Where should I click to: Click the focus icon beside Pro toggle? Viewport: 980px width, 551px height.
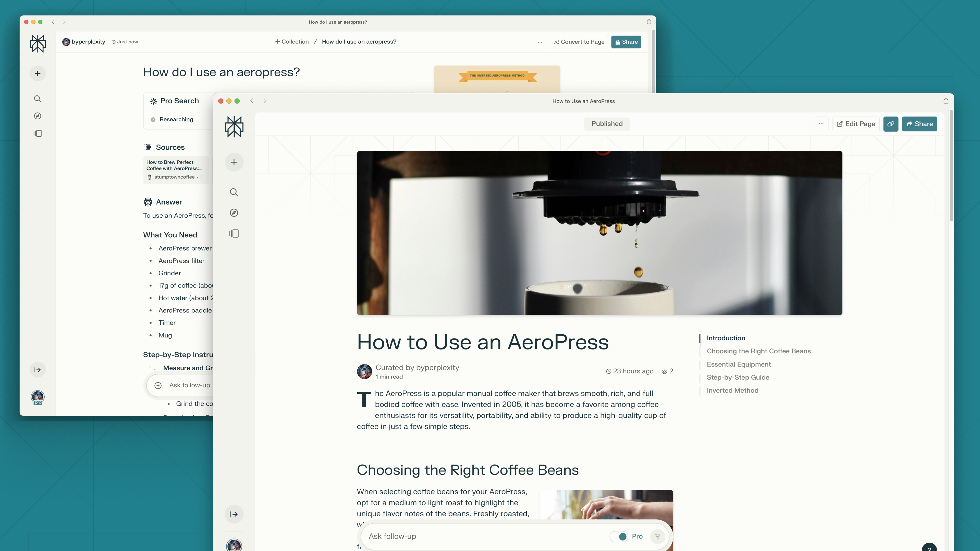tap(657, 536)
